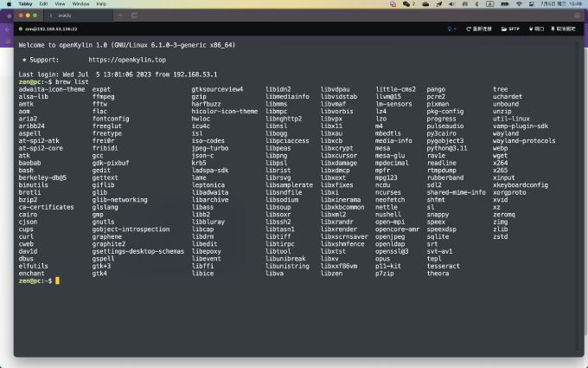Screen dimensions: 588x368
Task: Click the WeChat icon in menu bar
Action: click(406, 3)
